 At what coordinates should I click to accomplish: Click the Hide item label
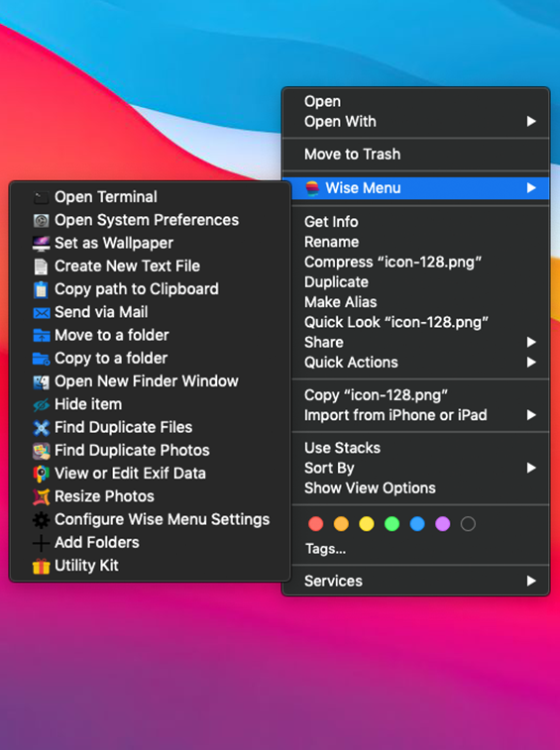(x=88, y=404)
